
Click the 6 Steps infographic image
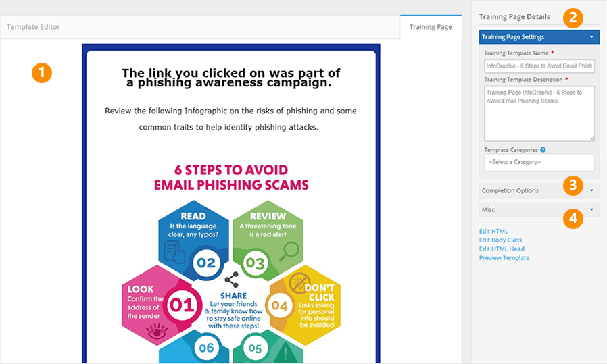tap(231, 263)
